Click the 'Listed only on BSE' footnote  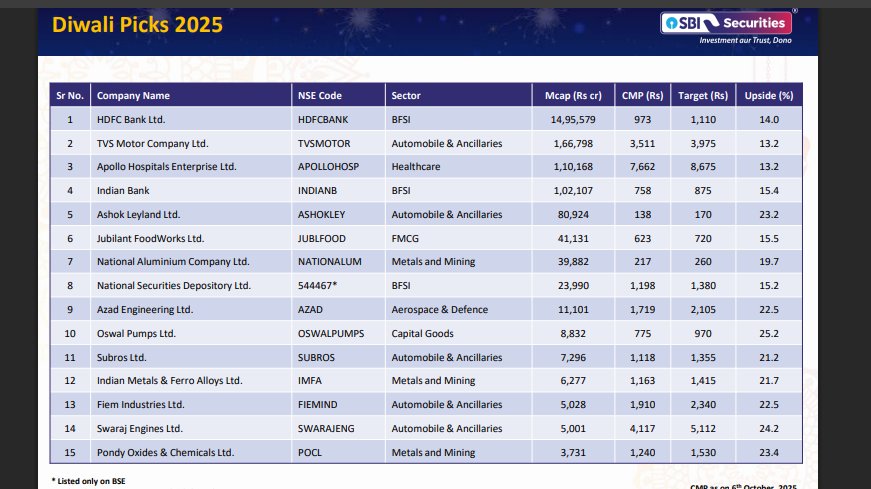[89, 481]
